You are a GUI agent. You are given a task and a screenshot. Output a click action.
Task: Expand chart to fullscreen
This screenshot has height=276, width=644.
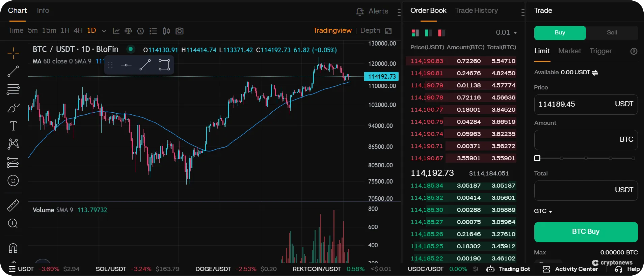coord(388,31)
